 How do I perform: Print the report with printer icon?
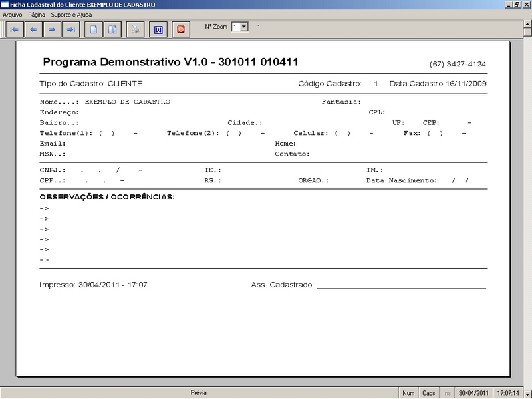coord(135,29)
